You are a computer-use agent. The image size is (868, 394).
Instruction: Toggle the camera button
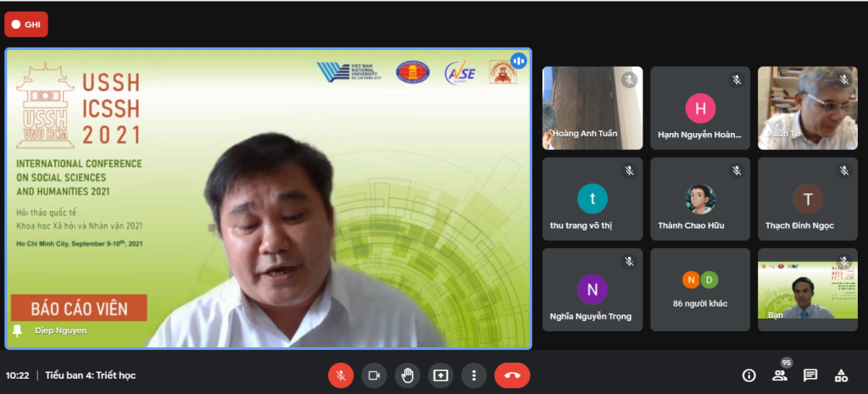point(374,375)
